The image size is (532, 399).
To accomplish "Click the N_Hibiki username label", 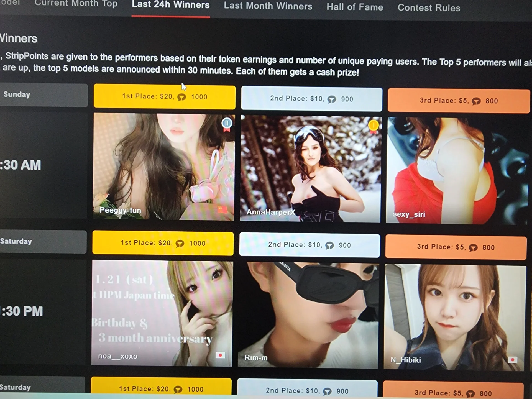I will click(x=406, y=360).
